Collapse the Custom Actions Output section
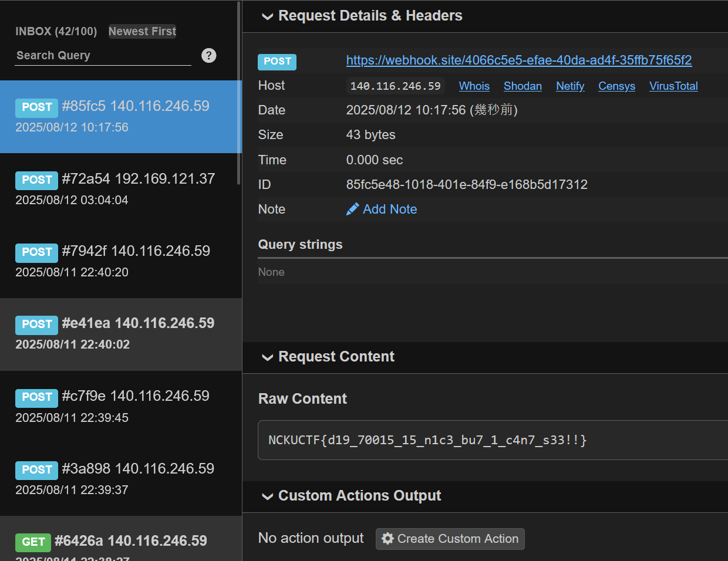 (x=268, y=496)
